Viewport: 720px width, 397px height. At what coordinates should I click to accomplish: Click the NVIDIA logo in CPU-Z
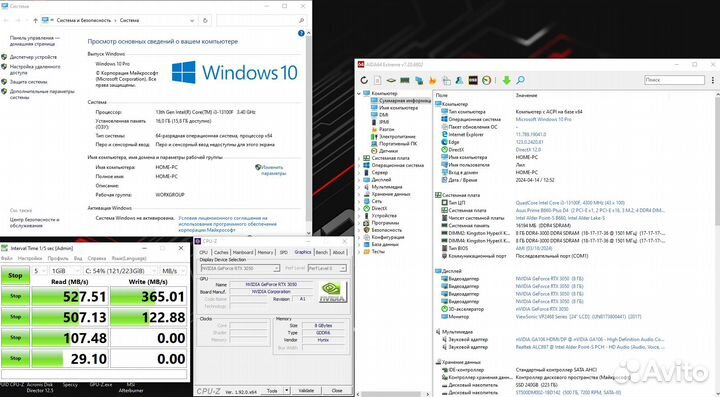(332, 292)
